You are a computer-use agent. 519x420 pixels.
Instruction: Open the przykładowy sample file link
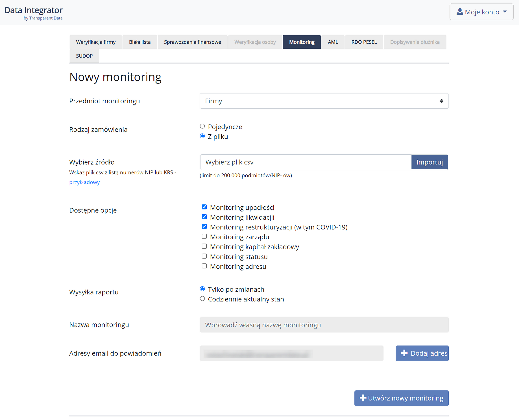pyautogui.click(x=84, y=182)
